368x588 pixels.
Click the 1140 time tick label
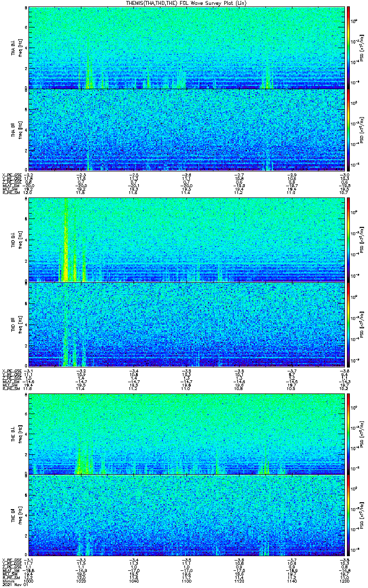click(x=293, y=582)
